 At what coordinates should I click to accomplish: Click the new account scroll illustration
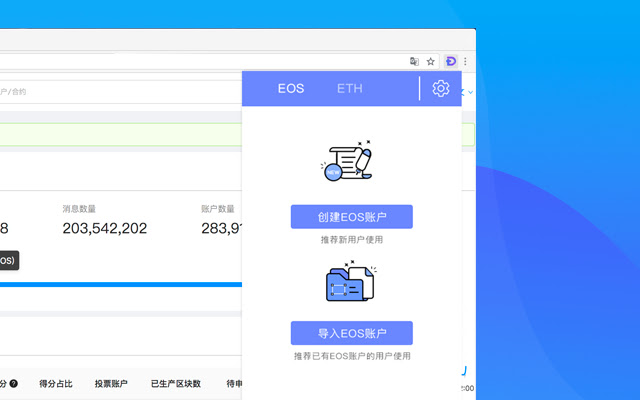tap(347, 161)
